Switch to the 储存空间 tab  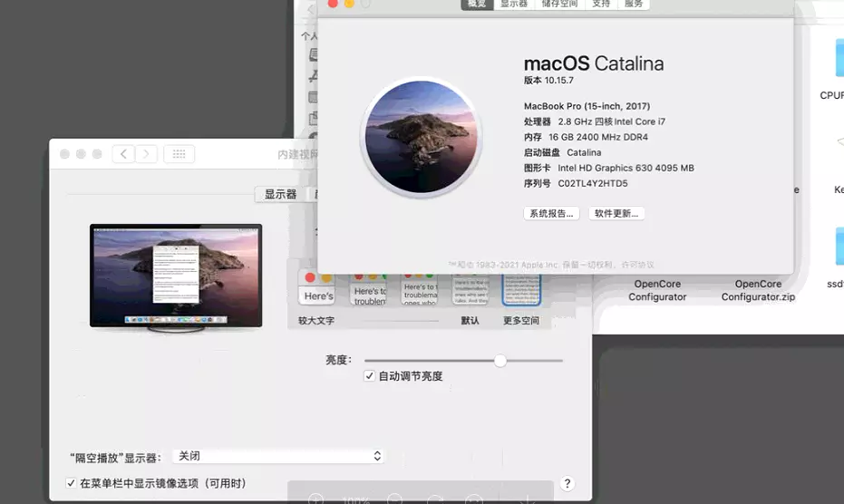click(x=559, y=5)
